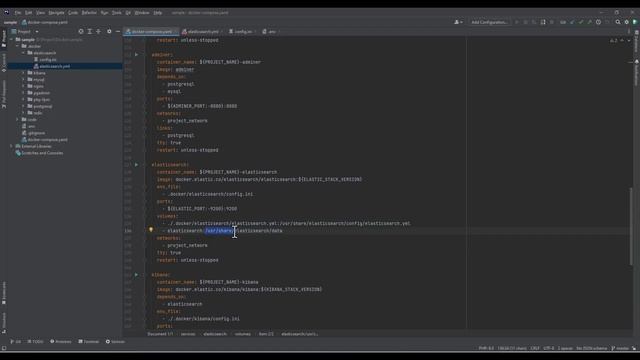This screenshot has width=640, height=360.
Task: Click the run gutter arrow beside elasticsearch service
Action: coord(136,164)
